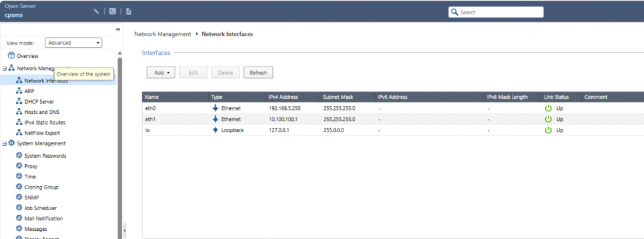Screen dimensions: 644x239
Task: Click the Delete button
Action: (x=226, y=73)
